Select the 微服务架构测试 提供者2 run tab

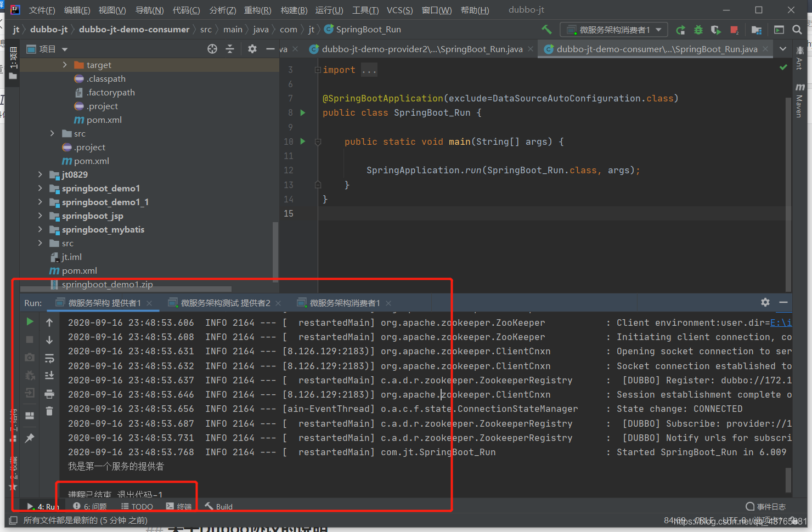pos(225,303)
